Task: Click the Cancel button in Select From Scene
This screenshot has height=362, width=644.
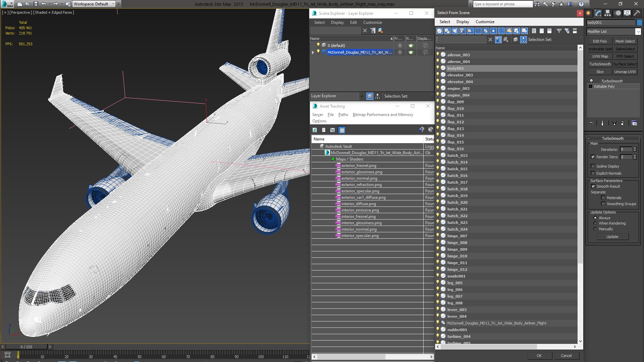Action: click(566, 356)
